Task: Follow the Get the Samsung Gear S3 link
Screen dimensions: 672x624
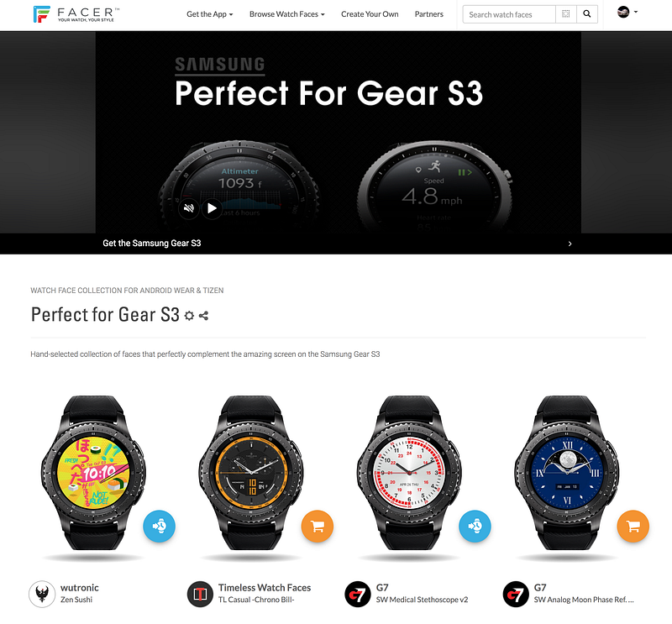Action: pyautogui.click(x=152, y=243)
